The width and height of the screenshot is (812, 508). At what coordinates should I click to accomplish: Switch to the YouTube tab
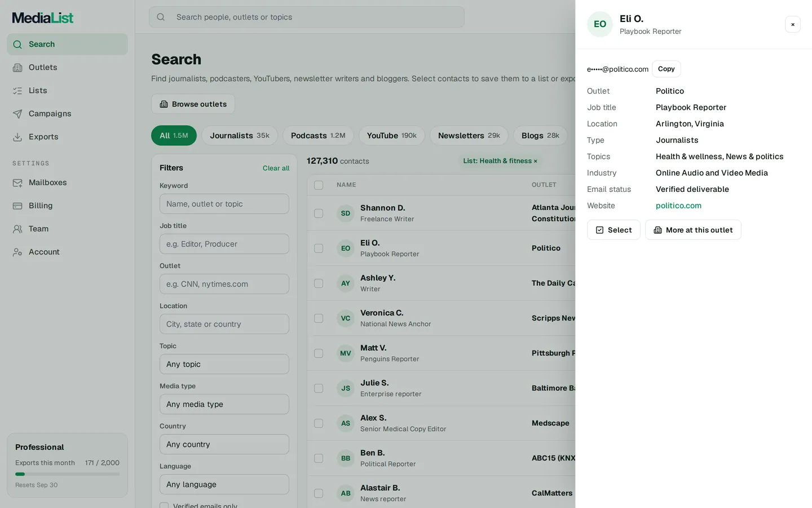391,135
